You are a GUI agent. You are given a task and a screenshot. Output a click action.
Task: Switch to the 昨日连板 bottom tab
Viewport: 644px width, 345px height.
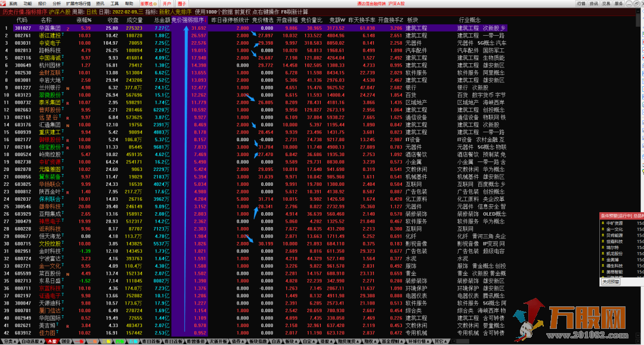click(x=172, y=341)
